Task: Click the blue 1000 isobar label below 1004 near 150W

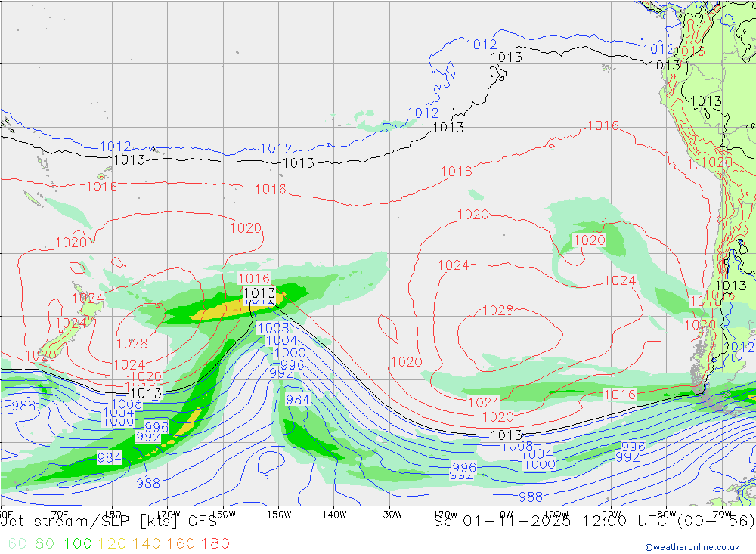Action: pos(290,353)
